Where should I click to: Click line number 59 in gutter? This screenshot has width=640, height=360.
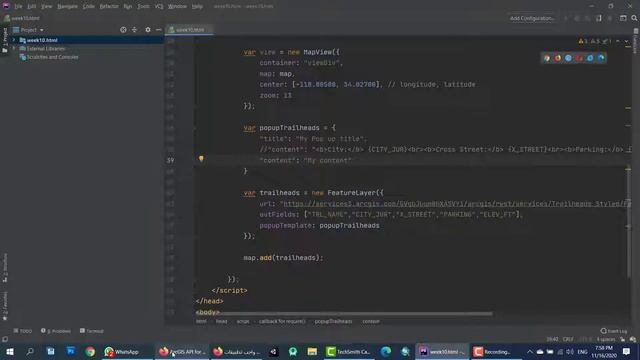tap(171, 160)
